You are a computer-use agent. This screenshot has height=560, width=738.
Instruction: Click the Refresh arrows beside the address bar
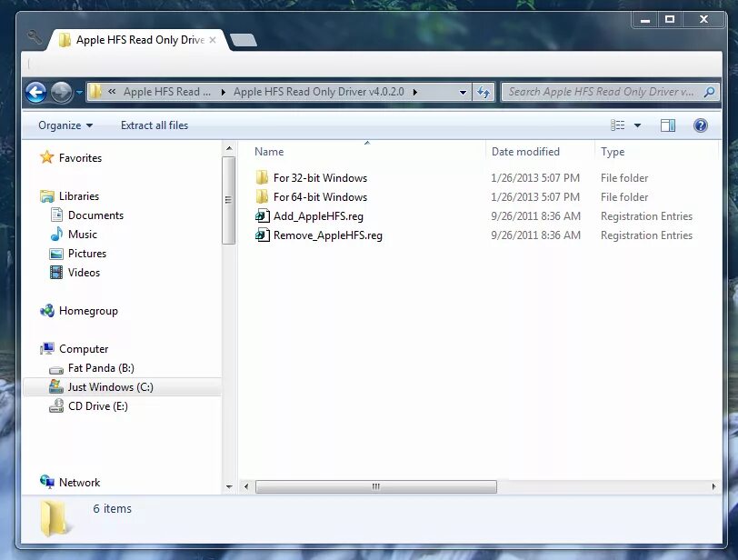pos(486,92)
